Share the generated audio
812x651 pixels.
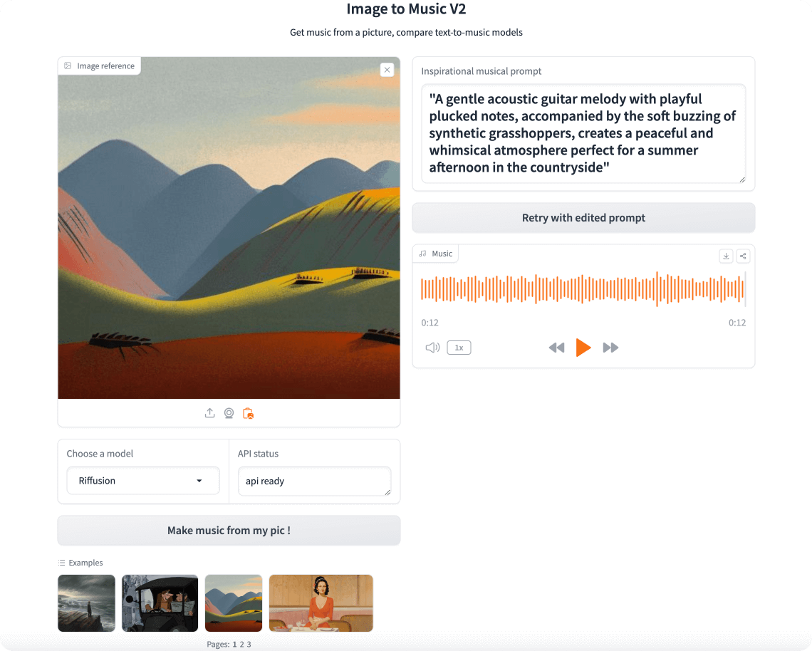[743, 255]
